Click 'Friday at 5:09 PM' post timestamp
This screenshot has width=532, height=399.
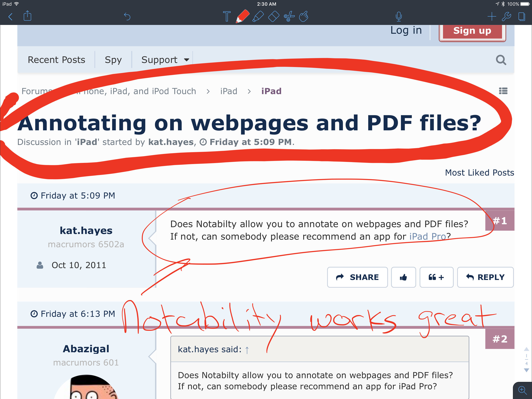point(78,195)
